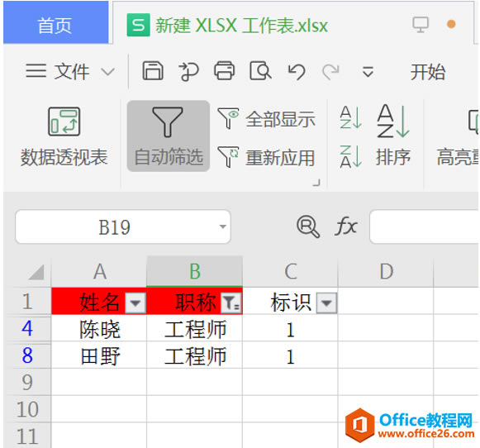Screen dimensions: 480x448
Task: Select the 新建 XLSX 工作表.xlsx document tab
Action: tap(227, 25)
